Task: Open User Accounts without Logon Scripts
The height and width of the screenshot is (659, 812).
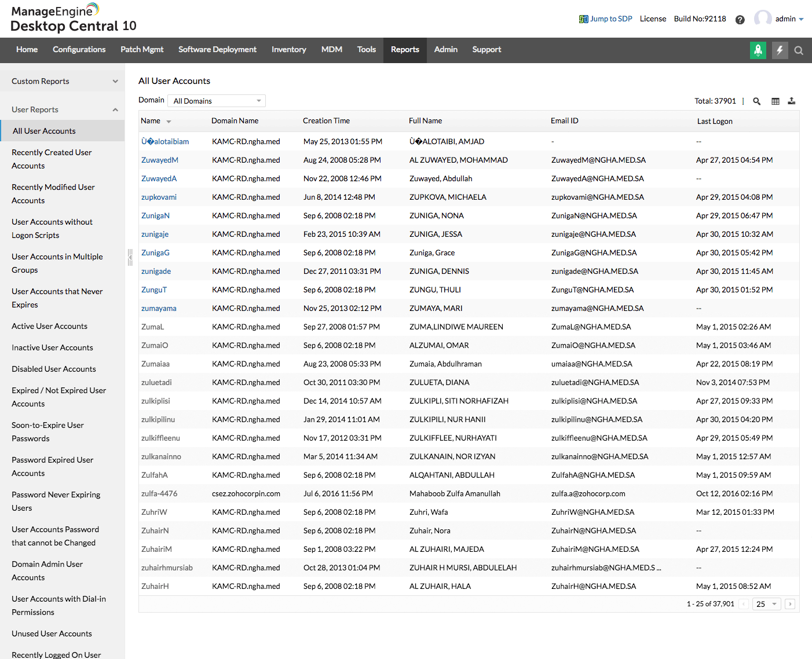Action: (x=52, y=229)
